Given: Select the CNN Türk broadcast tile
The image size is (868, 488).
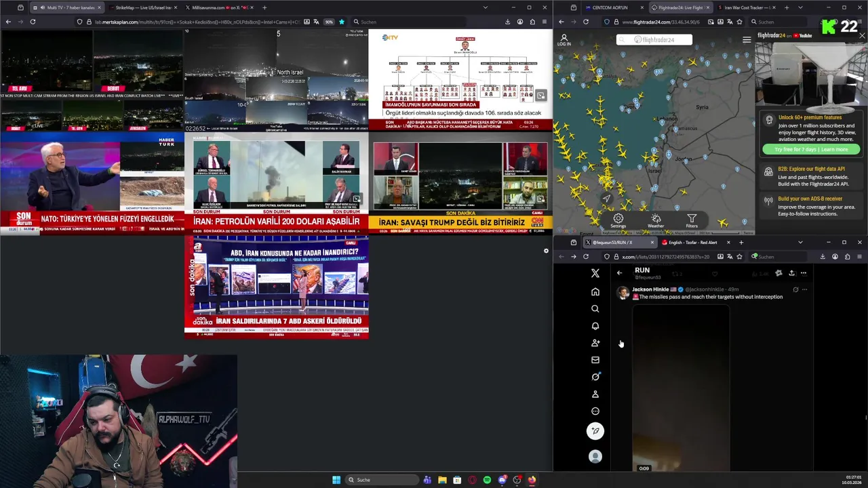Looking at the screenshot, I should (x=460, y=183).
